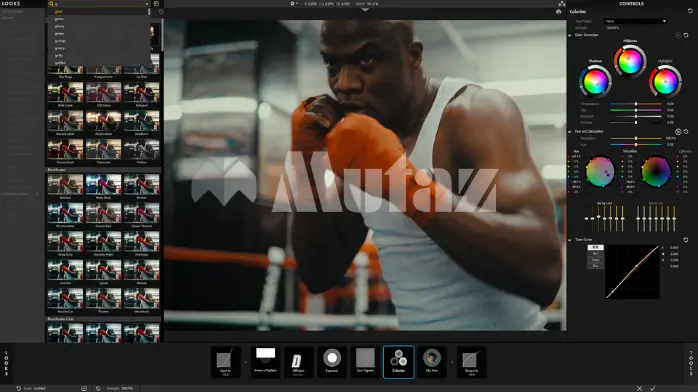Image resolution: width=698 pixels, height=392 pixels.
Task: Open the vertical TOOLS drawer tab
Action: 690,364
